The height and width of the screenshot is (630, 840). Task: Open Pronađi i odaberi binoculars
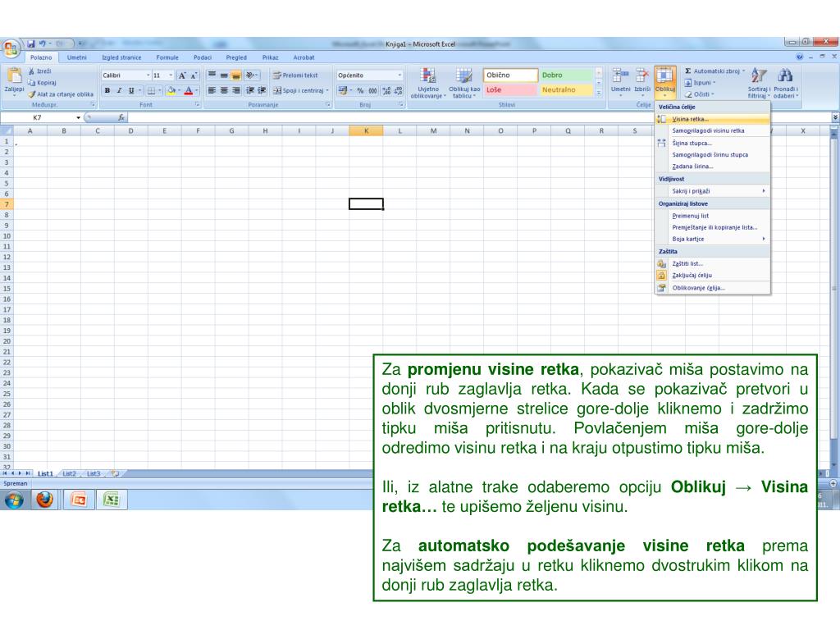click(x=786, y=83)
